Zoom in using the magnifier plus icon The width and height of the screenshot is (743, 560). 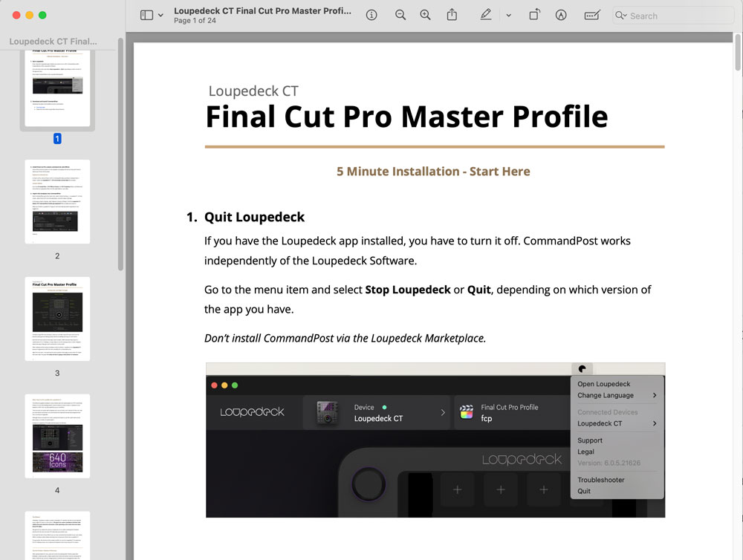click(426, 15)
